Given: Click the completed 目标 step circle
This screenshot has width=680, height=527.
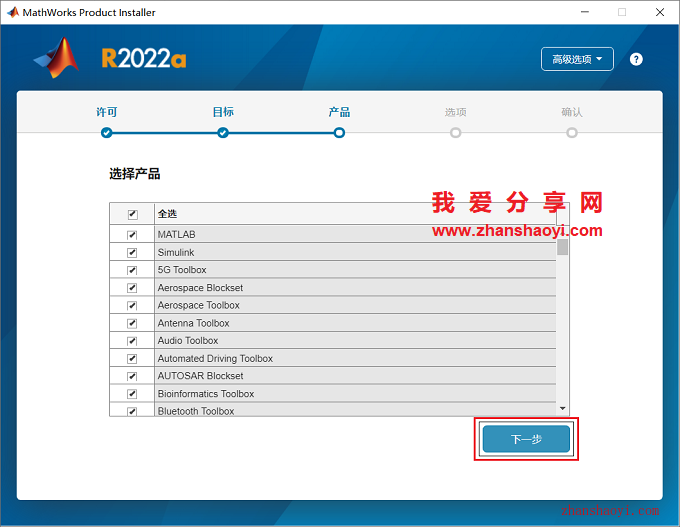Looking at the screenshot, I should [223, 133].
